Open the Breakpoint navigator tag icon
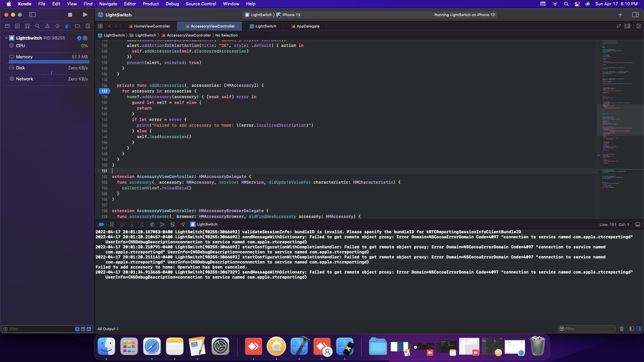The width and height of the screenshot is (644, 362). [x=77, y=26]
